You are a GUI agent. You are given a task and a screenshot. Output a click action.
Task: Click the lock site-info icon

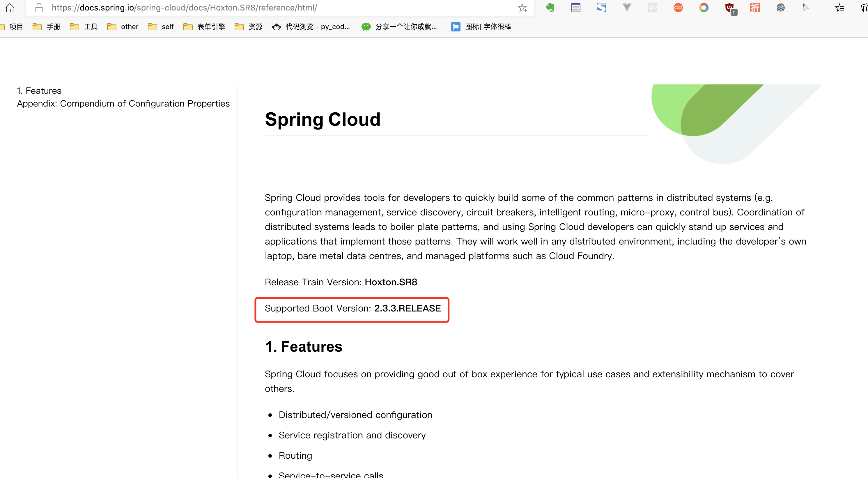(x=39, y=8)
